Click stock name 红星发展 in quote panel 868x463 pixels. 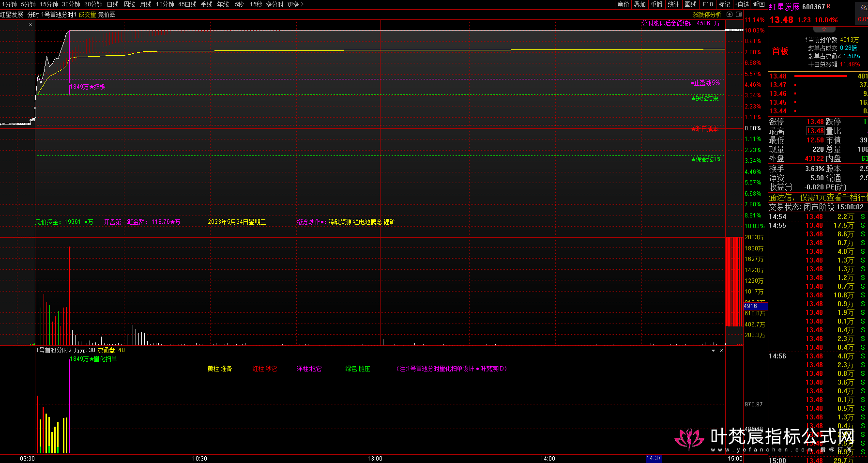point(784,7)
